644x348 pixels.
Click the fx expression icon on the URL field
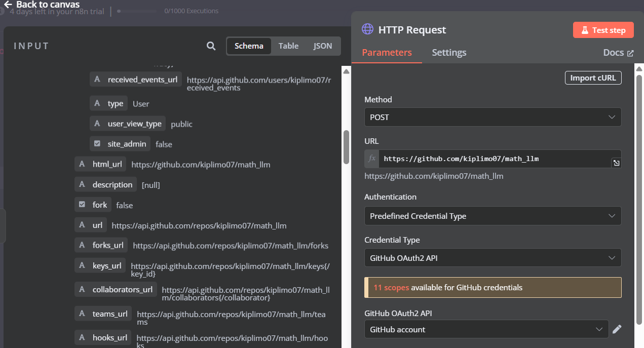click(x=371, y=159)
